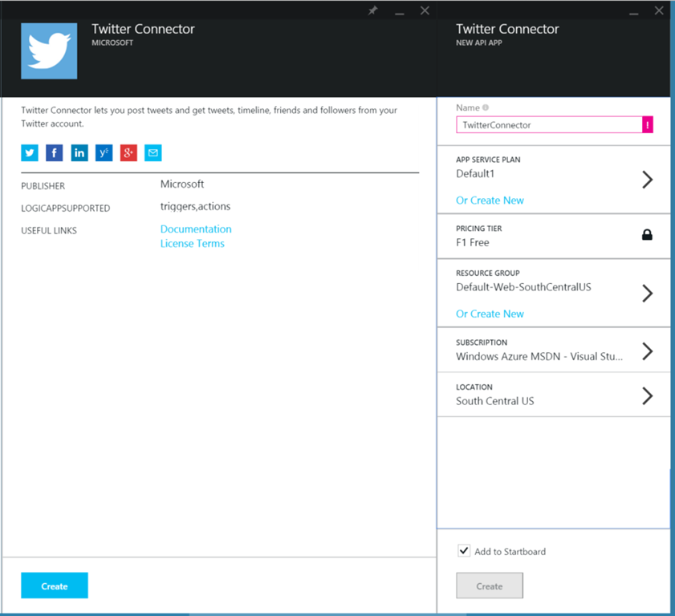Viewport: 675px width, 616px height.
Task: Click the Add to Startboard label
Action: coord(510,552)
